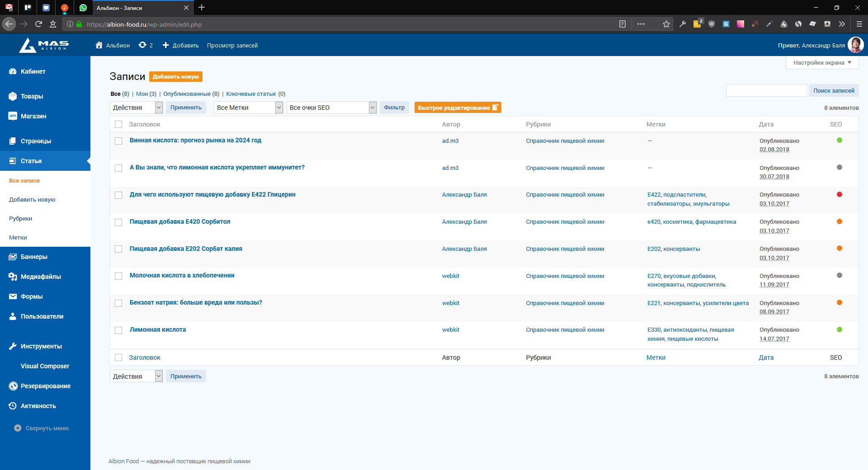Image resolution: width=868 pixels, height=470 pixels.
Task: Expand the Все Метки filter dropdown
Action: tap(248, 108)
